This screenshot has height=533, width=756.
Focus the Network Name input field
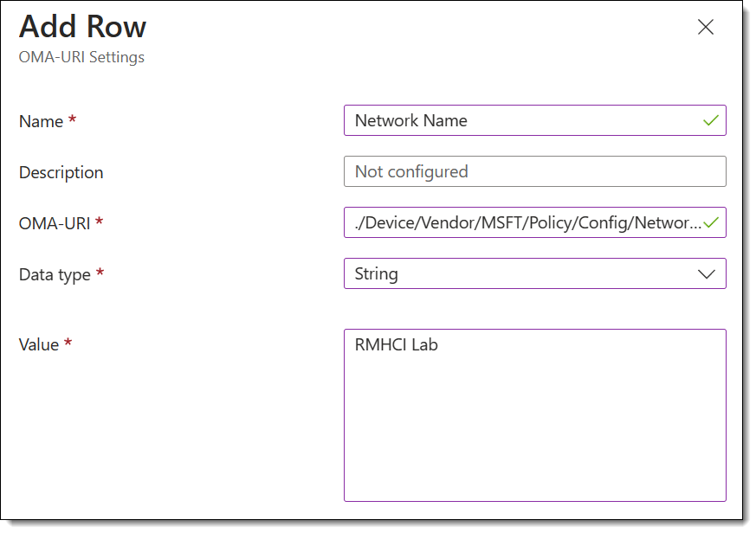click(x=534, y=120)
